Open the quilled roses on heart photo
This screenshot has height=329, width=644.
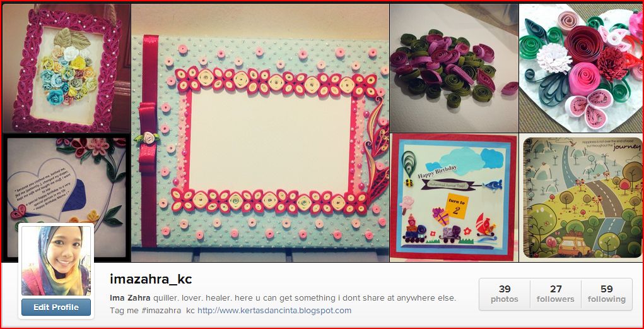click(x=581, y=68)
